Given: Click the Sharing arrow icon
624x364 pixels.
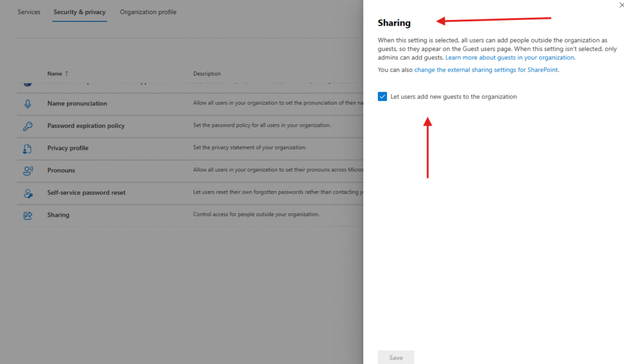Looking at the screenshot, I should (28, 215).
